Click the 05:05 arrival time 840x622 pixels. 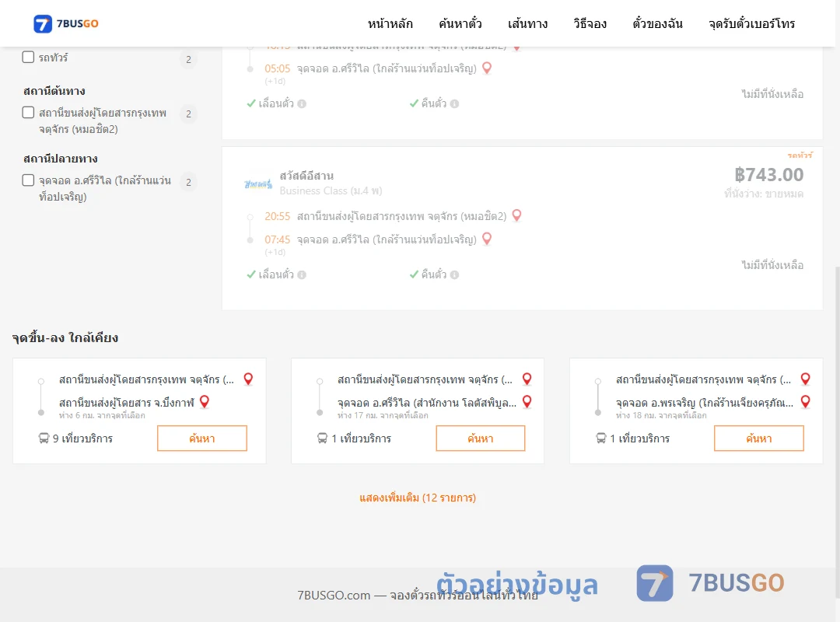(278, 68)
